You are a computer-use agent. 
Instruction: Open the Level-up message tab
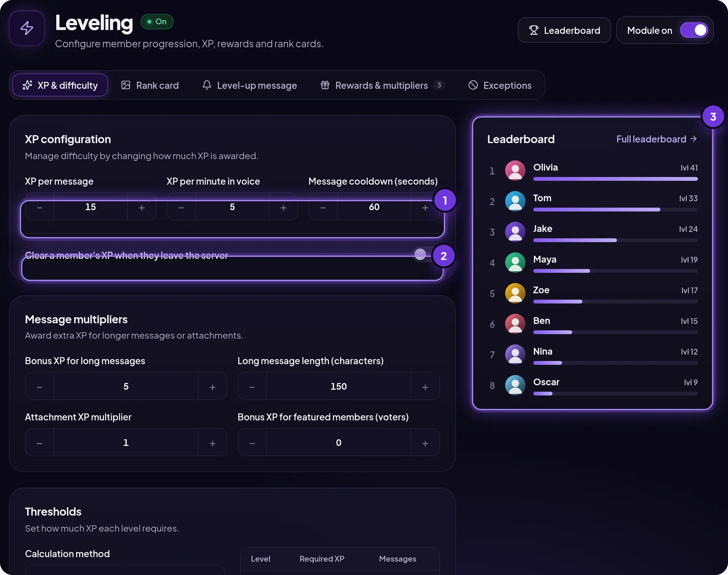click(250, 85)
